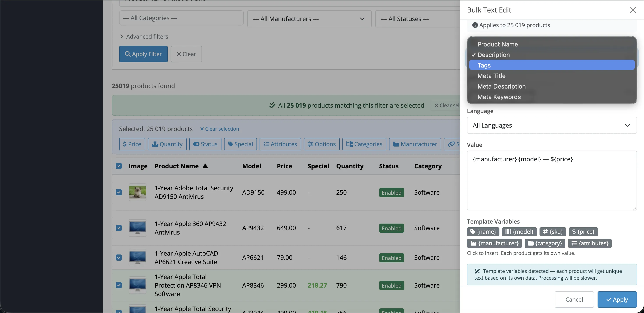Open the All Manufacturers dropdown
Image resolution: width=644 pixels, height=313 pixels.
[x=309, y=19]
